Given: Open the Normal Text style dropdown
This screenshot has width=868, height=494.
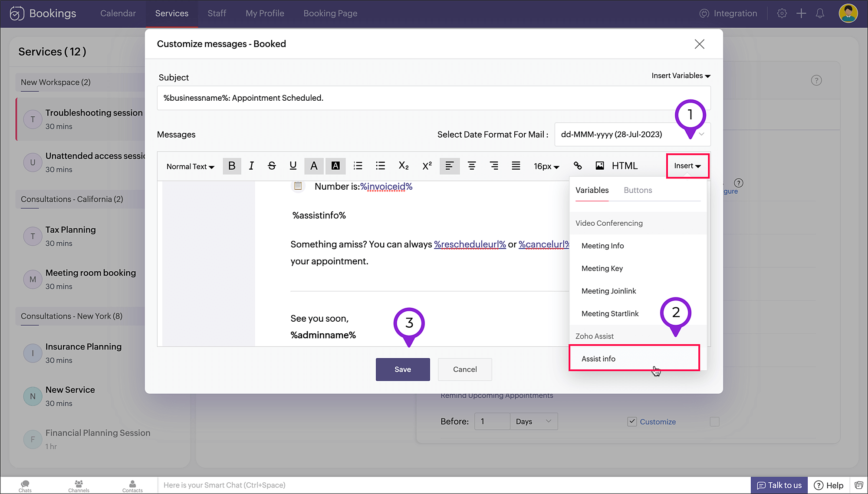Looking at the screenshot, I should (x=190, y=166).
